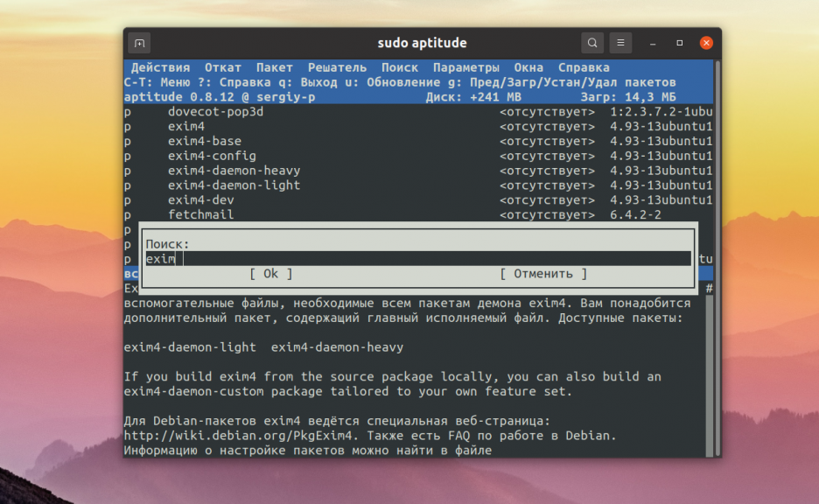Open the Решатель menu
Image resolution: width=819 pixels, height=504 pixels.
tap(337, 67)
